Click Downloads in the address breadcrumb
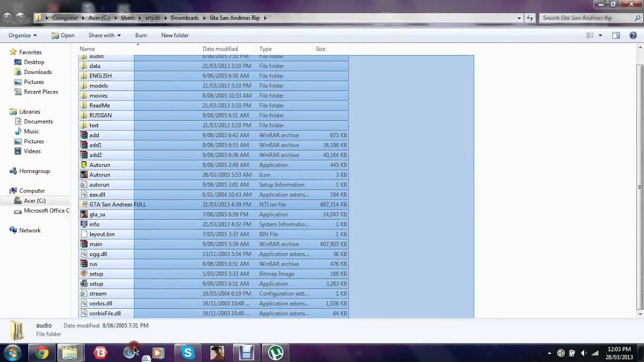Image resolution: width=644 pixels, height=362 pixels. [185, 18]
